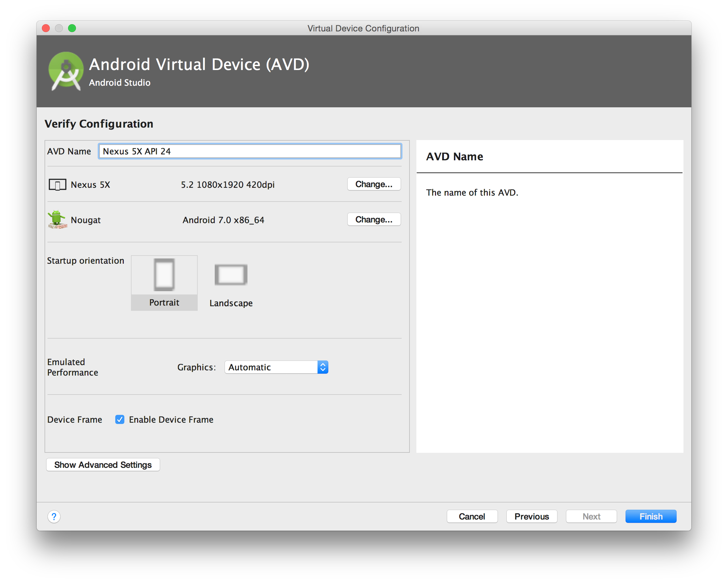This screenshot has height=583, width=728.
Task: Click the 'Verify Configuration' heading
Action: [99, 124]
